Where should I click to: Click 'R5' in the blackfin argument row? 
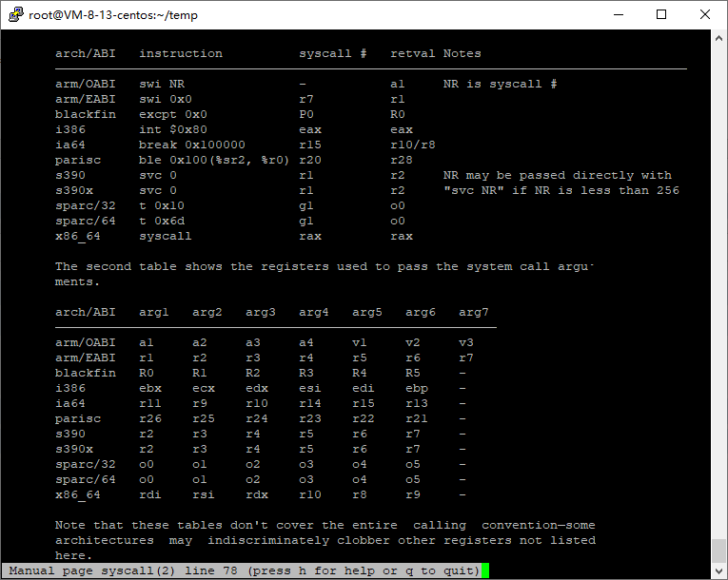(413, 373)
